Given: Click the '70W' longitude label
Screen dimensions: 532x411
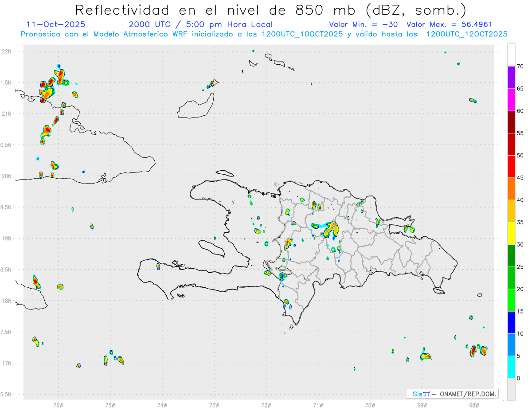Looking at the screenshot, I should (x=370, y=405).
